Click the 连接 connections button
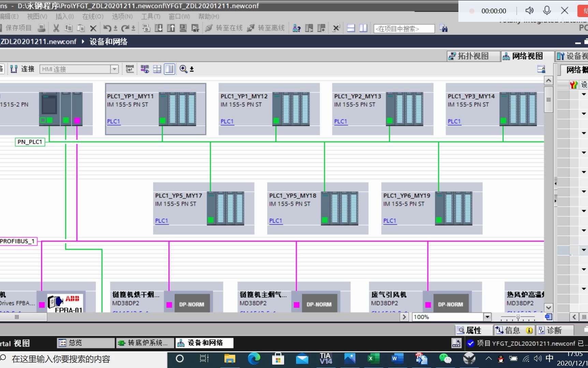This screenshot has height=368, width=588. click(x=23, y=69)
